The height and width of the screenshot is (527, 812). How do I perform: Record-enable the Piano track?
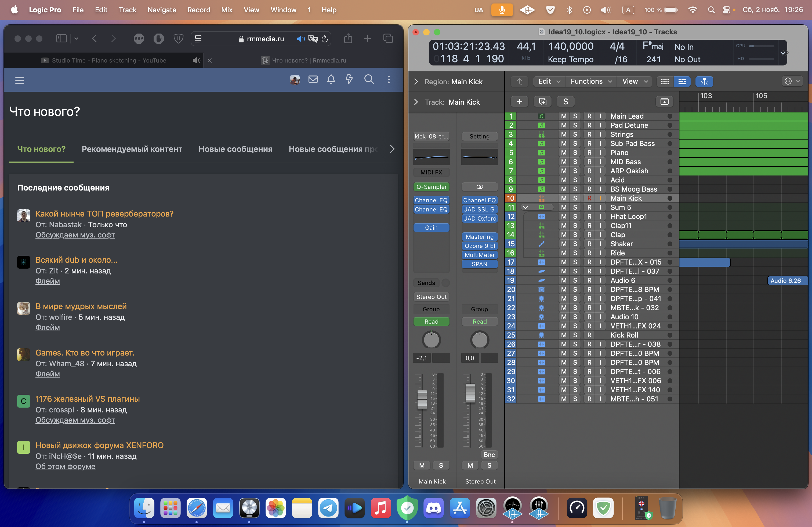click(x=589, y=153)
